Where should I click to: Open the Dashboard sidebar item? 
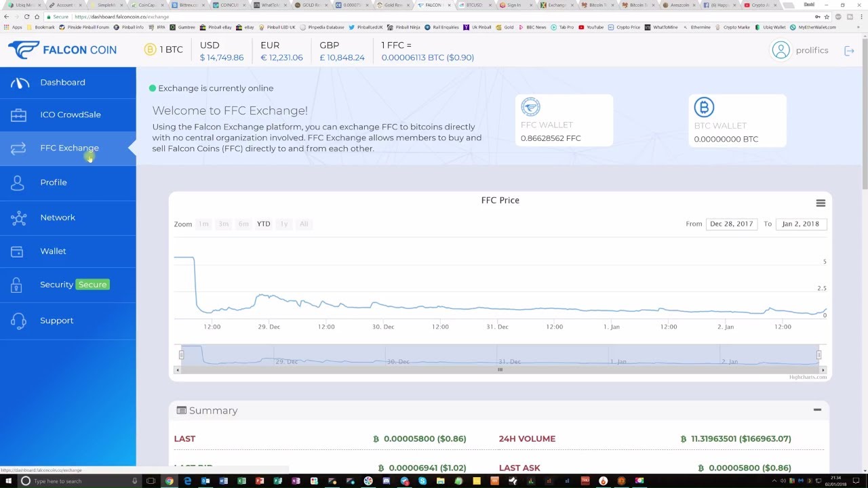[x=68, y=83]
